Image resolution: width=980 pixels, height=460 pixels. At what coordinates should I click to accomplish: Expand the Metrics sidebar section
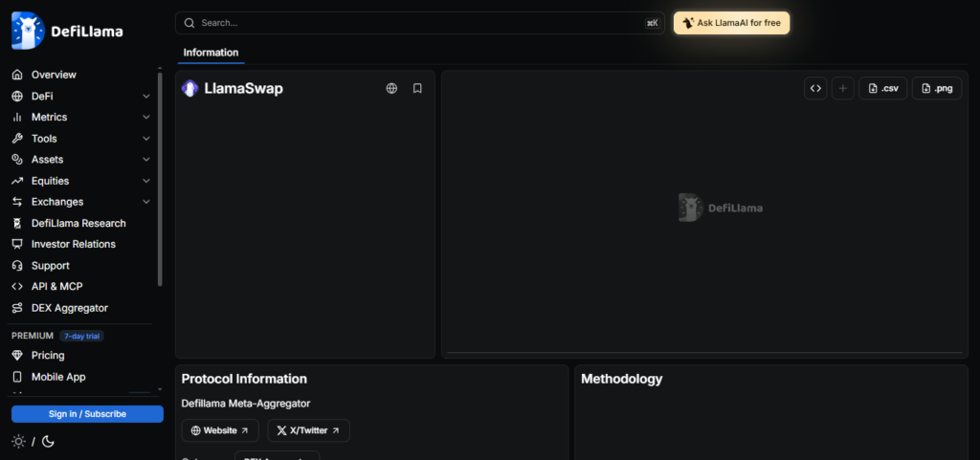tap(146, 118)
